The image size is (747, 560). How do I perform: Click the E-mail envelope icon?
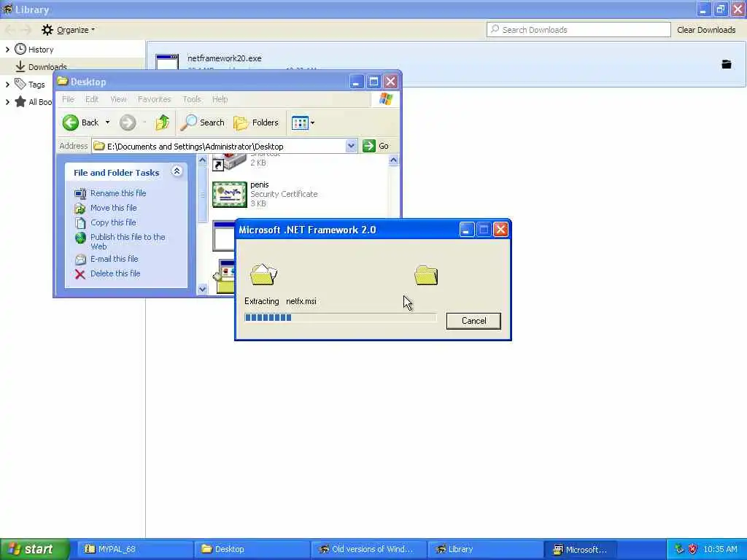pyautogui.click(x=80, y=259)
